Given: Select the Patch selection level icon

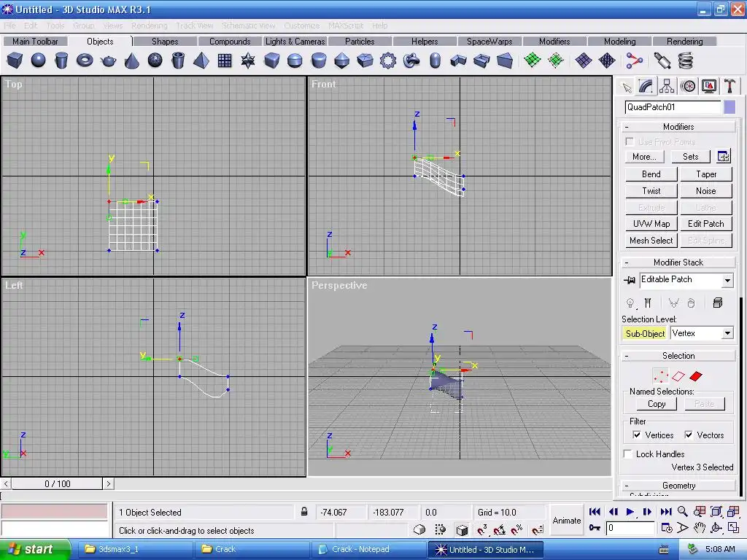Looking at the screenshot, I should (x=696, y=376).
